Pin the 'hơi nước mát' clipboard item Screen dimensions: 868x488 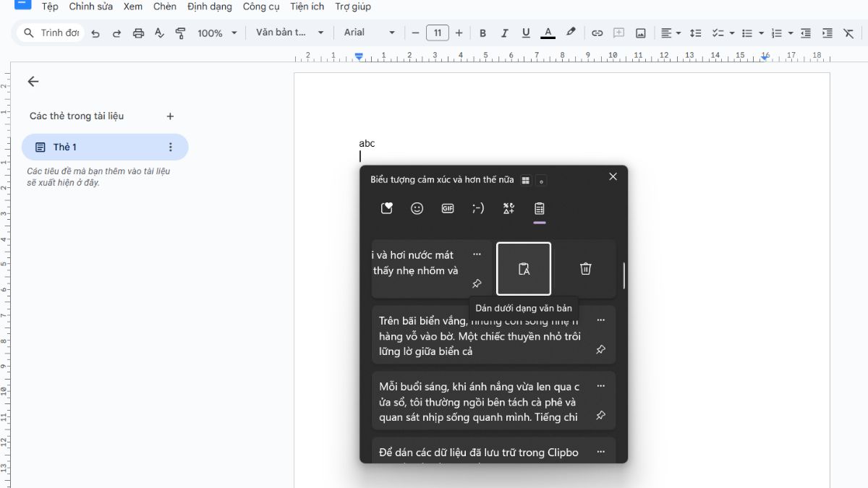click(x=477, y=283)
